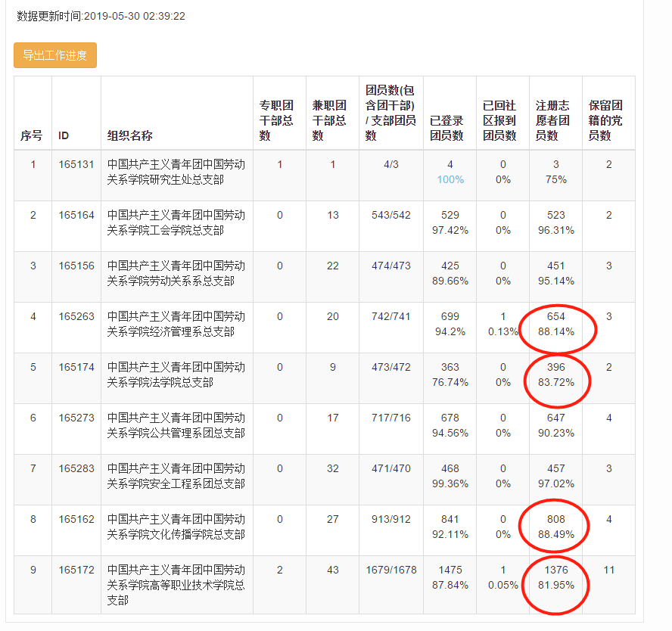Click volunteer value 95.14%
The image size is (672, 631).
(556, 281)
